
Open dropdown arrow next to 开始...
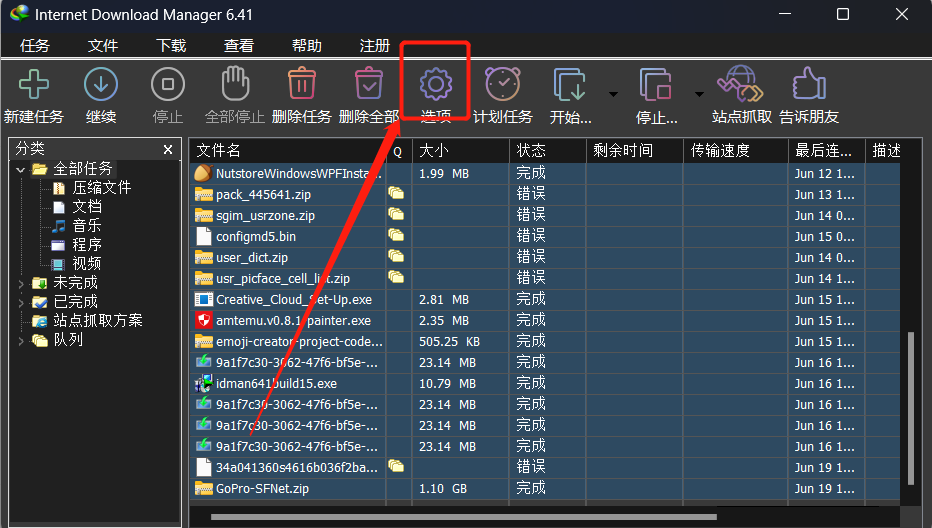(613, 94)
